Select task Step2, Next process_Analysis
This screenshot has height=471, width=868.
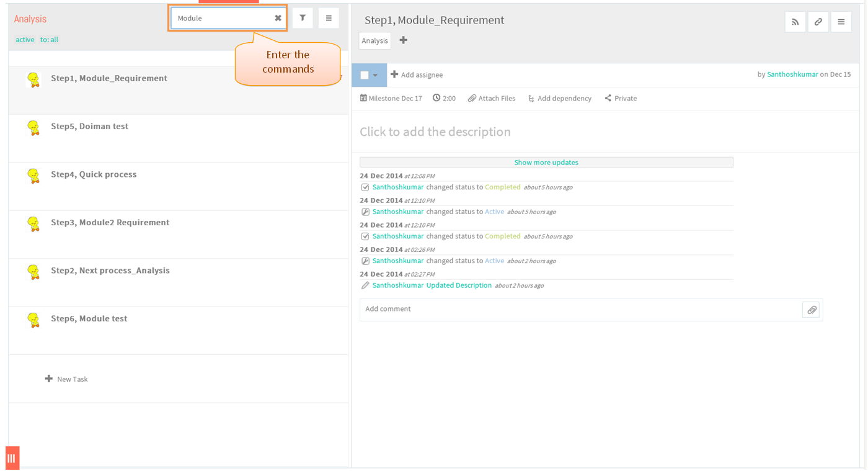pos(178,283)
